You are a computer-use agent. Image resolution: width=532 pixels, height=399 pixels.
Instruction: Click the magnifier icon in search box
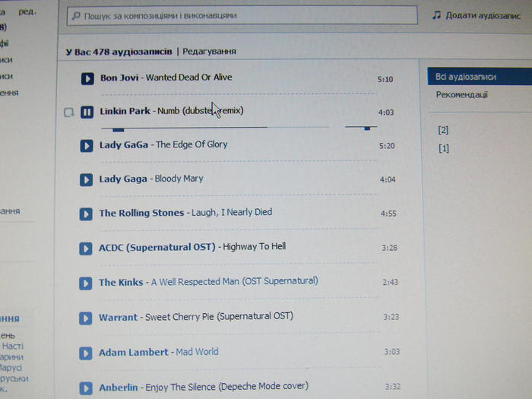[76, 16]
